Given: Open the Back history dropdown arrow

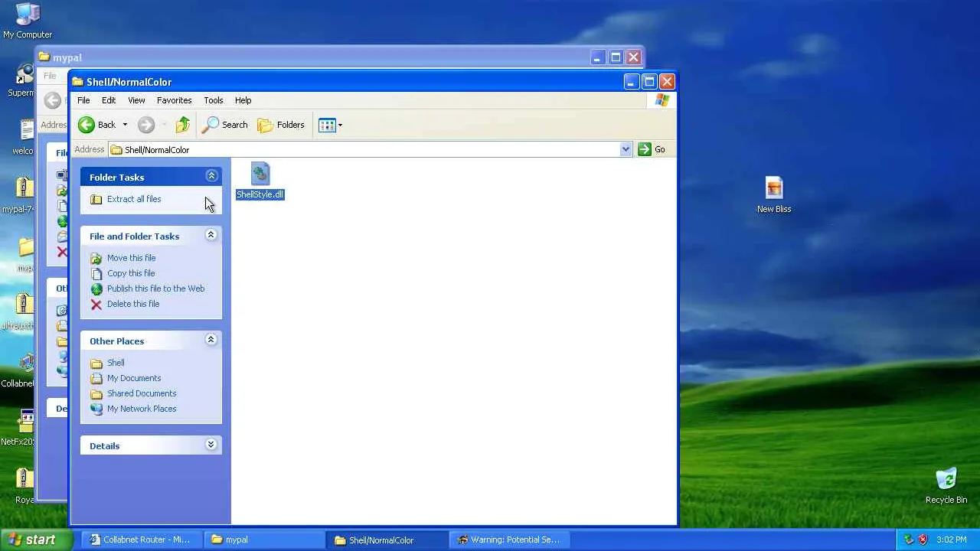Looking at the screenshot, I should pos(125,125).
